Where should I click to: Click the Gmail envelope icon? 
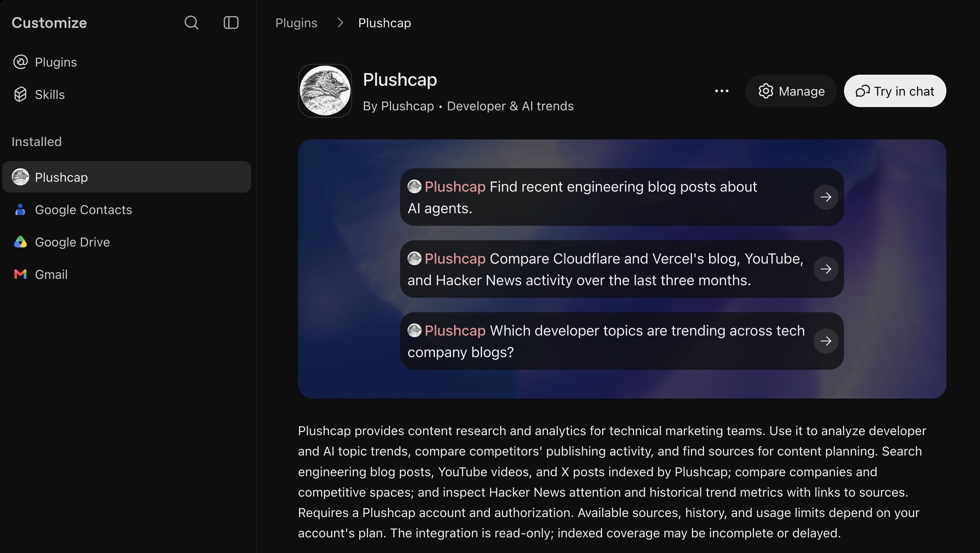coord(20,274)
